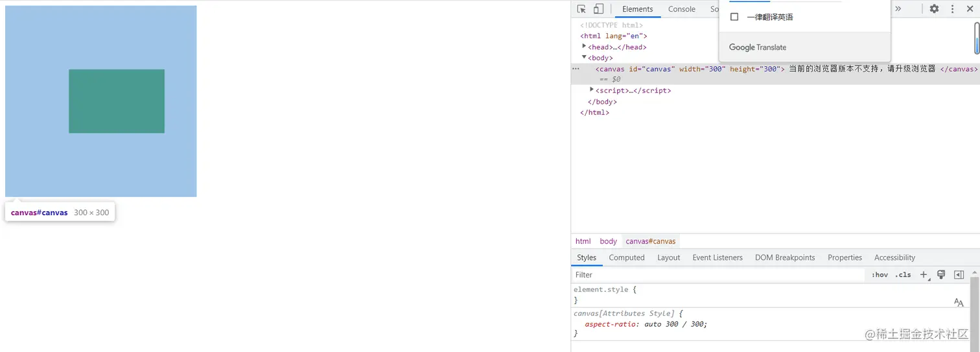
Task: Select the closing </html> tag line
Action: click(x=594, y=112)
